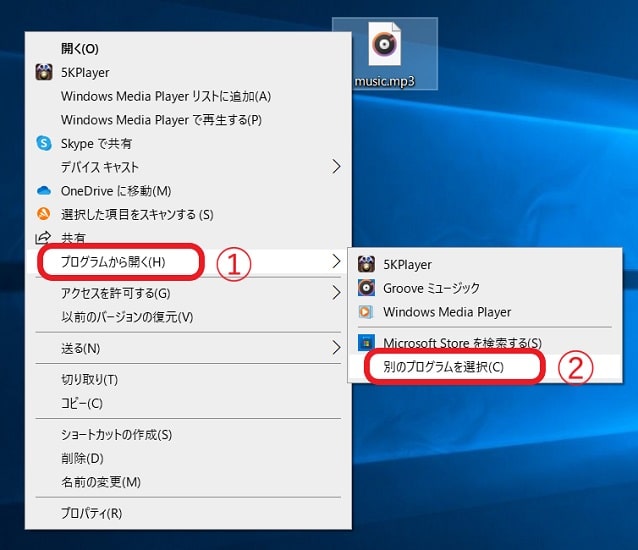The height and width of the screenshot is (550, 638).
Task: Click the Groove ミュージック disc icon
Action: coord(366,288)
